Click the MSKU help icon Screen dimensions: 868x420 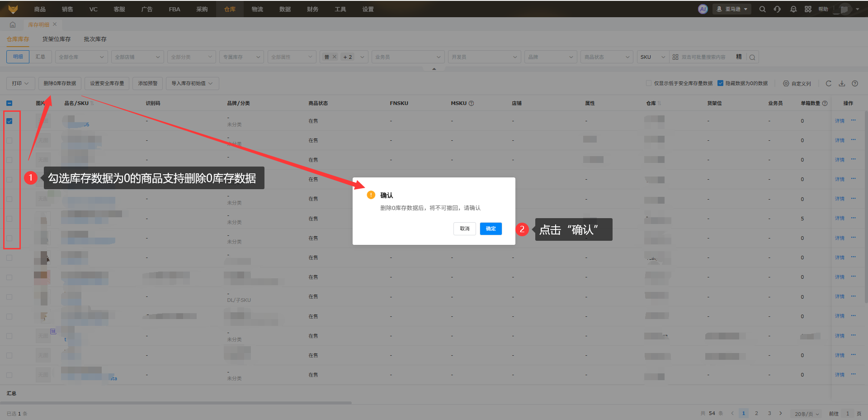click(x=472, y=103)
